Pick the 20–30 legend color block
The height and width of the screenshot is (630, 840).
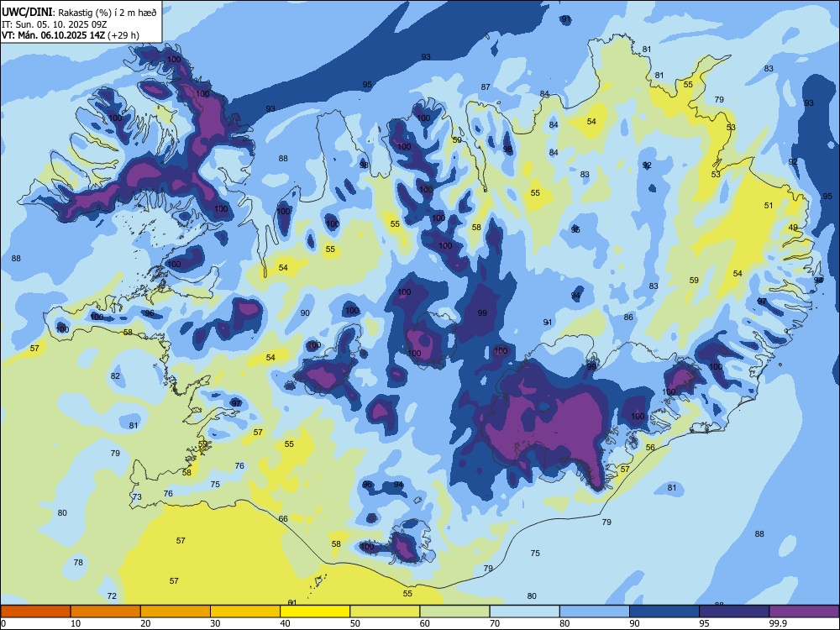176,612
